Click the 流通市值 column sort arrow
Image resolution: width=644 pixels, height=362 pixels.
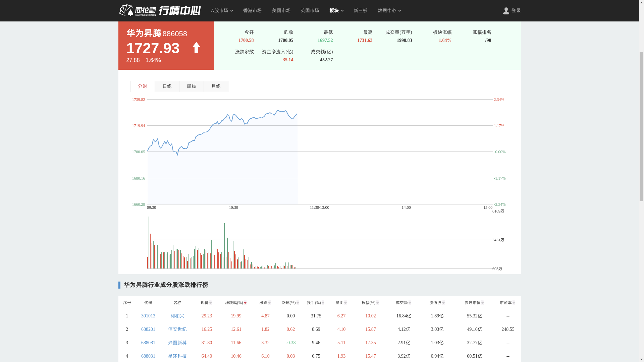click(482, 303)
